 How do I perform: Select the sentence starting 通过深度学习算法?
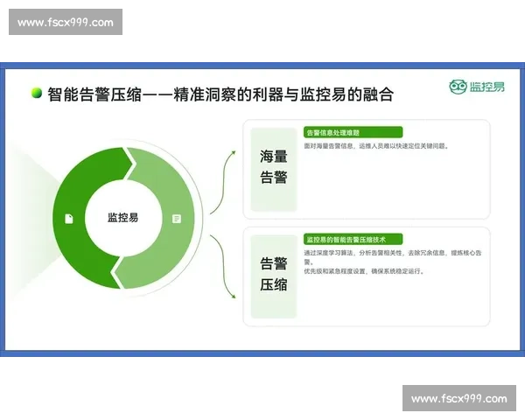pos(393,257)
